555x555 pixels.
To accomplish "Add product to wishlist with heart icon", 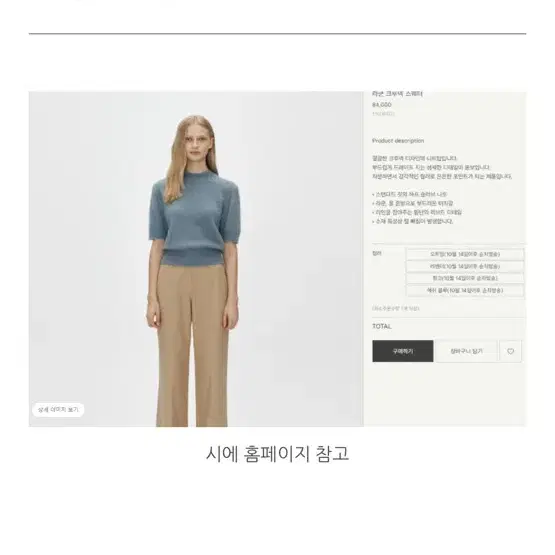I will tap(510, 351).
